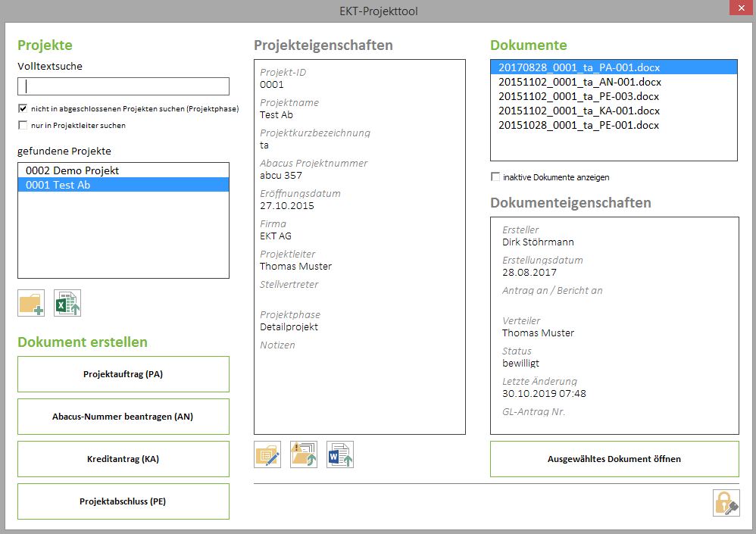Select project '0001 Test Ab'
This screenshot has width=756, height=534.
(x=123, y=185)
